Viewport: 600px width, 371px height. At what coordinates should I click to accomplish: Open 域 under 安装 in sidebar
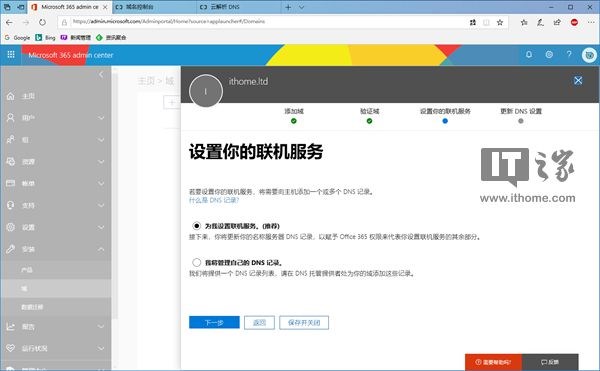24,288
